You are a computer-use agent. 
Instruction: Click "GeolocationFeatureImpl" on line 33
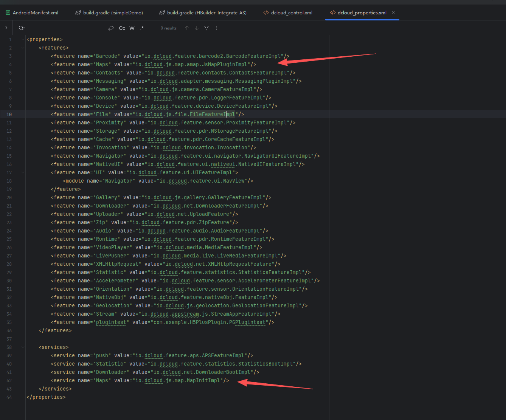265,305
